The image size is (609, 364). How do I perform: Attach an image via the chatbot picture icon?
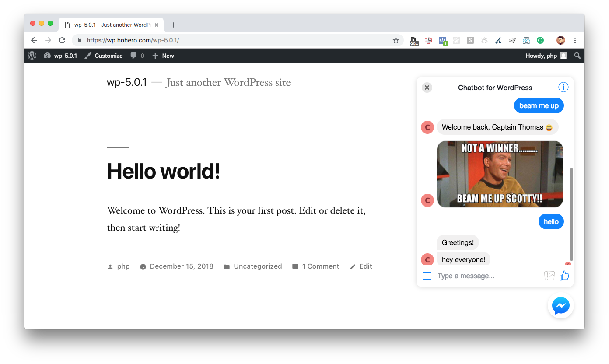[549, 276]
